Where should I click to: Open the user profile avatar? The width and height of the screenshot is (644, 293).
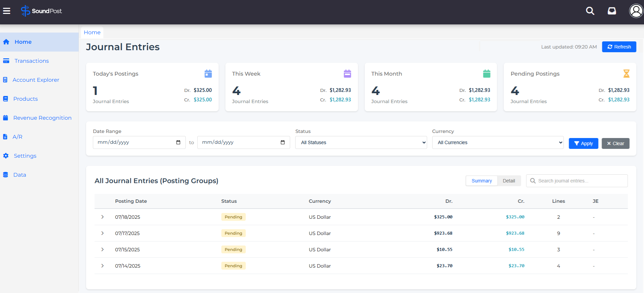pyautogui.click(x=636, y=11)
